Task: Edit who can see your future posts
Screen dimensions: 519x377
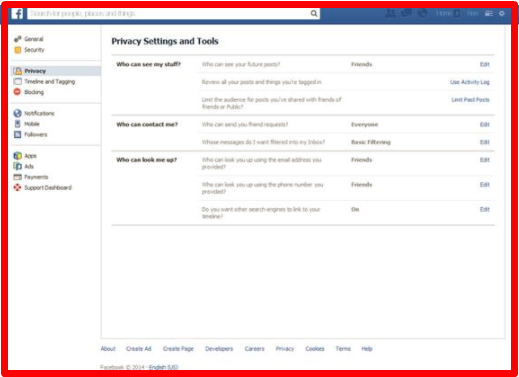Action: [484, 64]
